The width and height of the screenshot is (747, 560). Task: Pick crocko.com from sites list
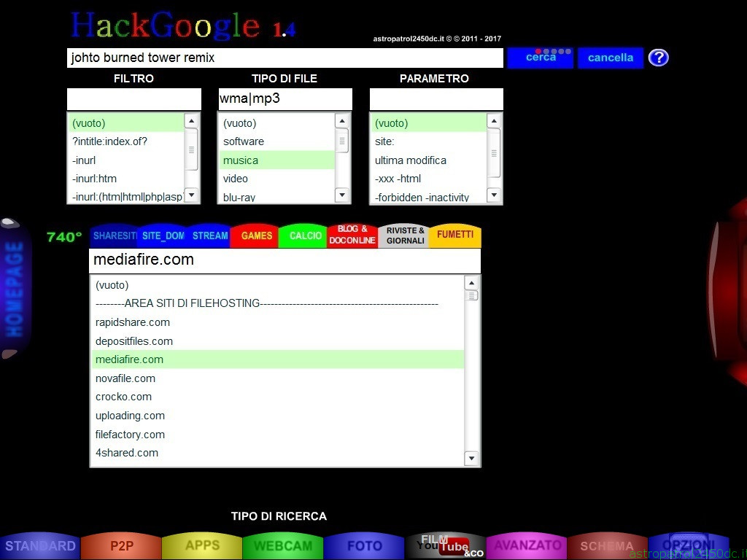coord(277,397)
